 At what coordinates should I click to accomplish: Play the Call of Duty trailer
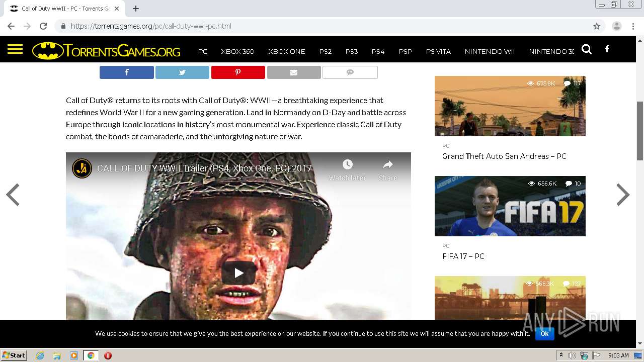pyautogui.click(x=238, y=273)
